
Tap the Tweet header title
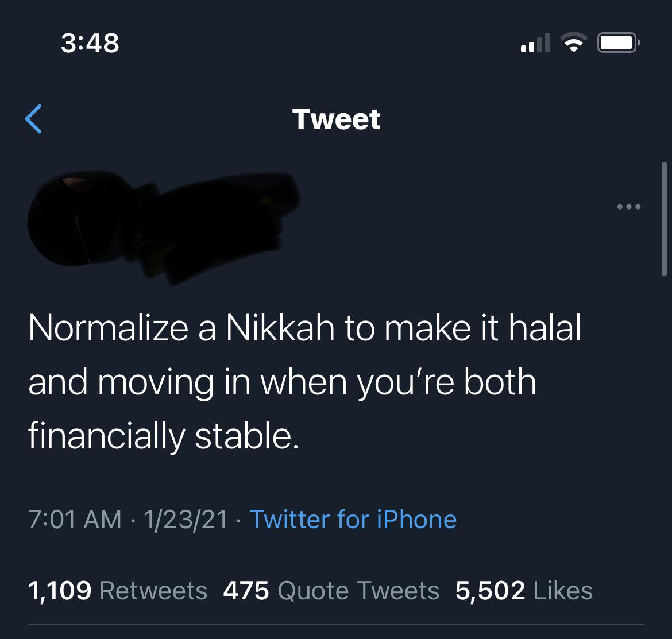tap(337, 119)
